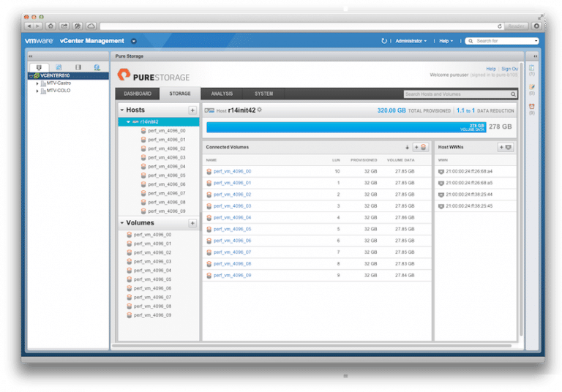Open the perf_vm_4096_00 volume link
Screen dimensions: 562x392
(232, 172)
